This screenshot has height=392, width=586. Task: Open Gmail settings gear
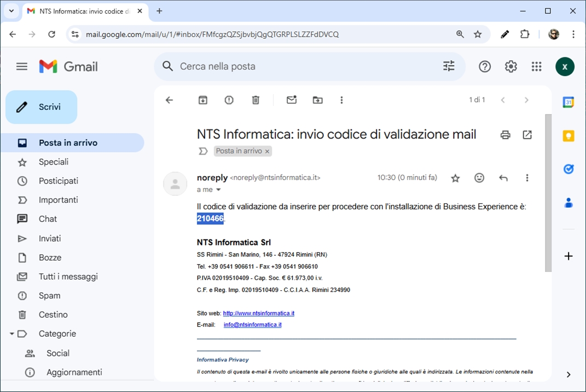(510, 67)
